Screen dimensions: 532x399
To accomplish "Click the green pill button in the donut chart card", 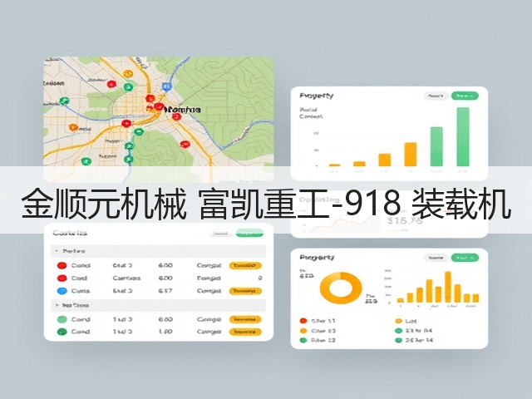I will 465,258.
